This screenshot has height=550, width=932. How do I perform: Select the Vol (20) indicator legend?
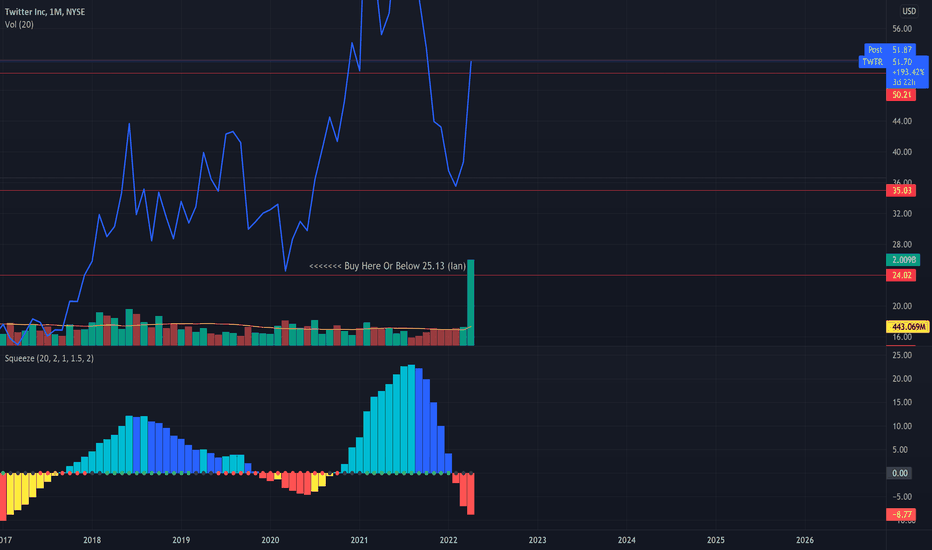click(19, 25)
